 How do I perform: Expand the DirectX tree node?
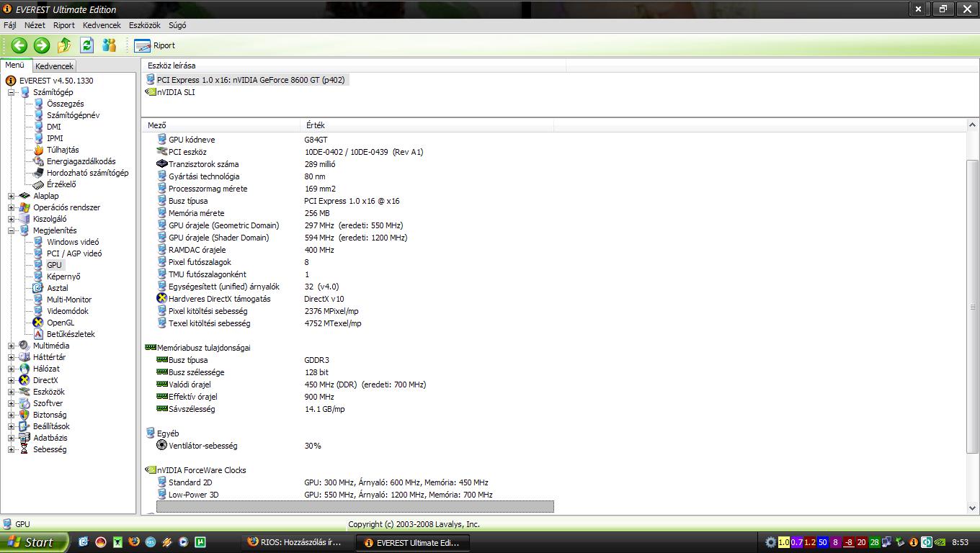(x=11, y=380)
